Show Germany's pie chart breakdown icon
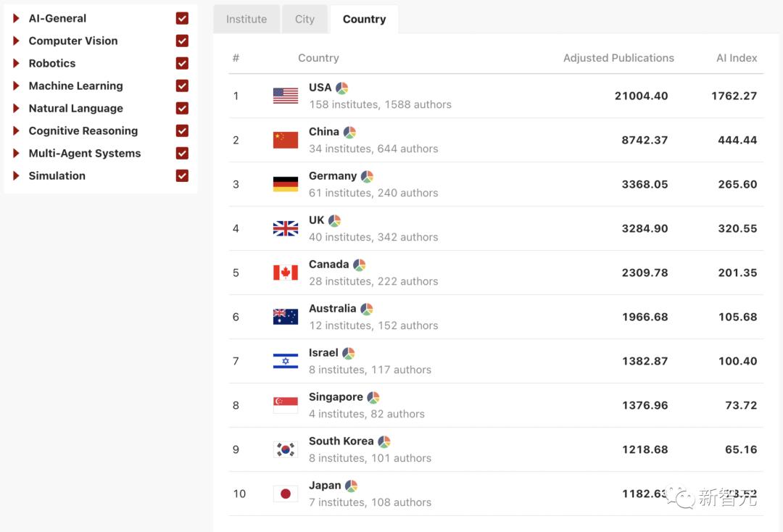Image resolution: width=783 pixels, height=532 pixels. click(x=367, y=177)
